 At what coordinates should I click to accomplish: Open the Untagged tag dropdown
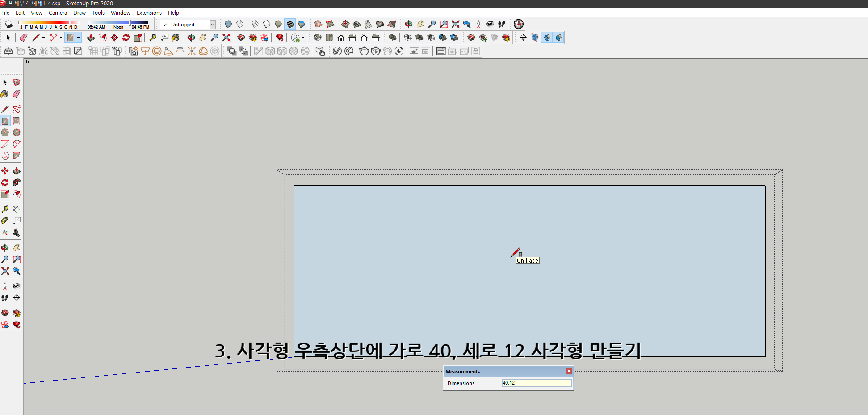(x=213, y=24)
